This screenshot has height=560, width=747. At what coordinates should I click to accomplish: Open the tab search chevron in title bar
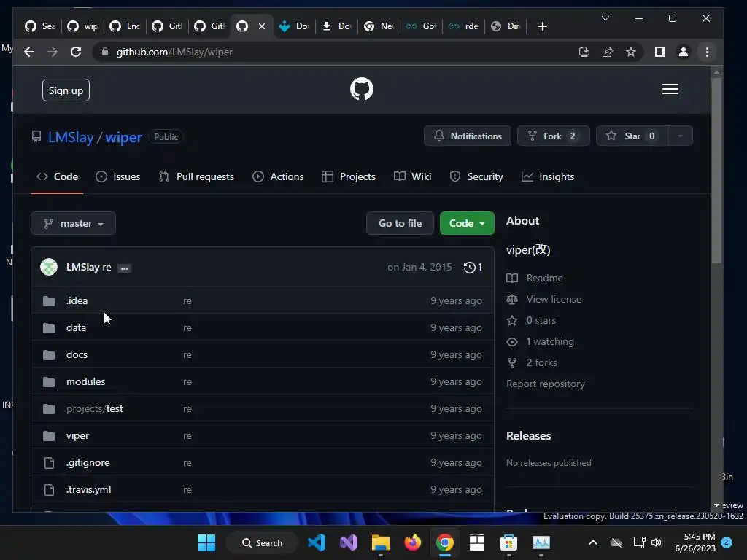pyautogui.click(x=605, y=18)
